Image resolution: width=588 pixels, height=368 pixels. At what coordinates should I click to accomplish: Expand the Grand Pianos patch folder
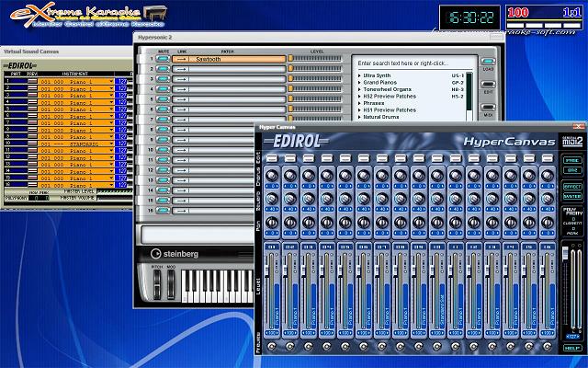coord(359,82)
